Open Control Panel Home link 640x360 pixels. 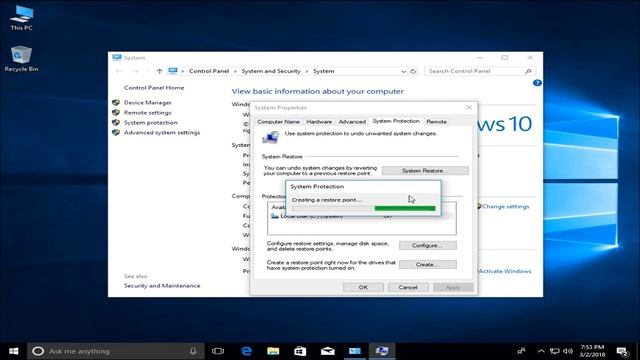click(154, 88)
